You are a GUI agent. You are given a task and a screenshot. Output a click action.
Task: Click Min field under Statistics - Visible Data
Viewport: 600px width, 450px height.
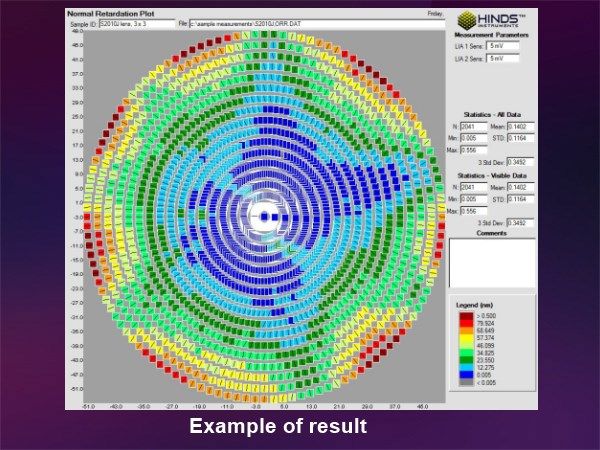(x=474, y=198)
